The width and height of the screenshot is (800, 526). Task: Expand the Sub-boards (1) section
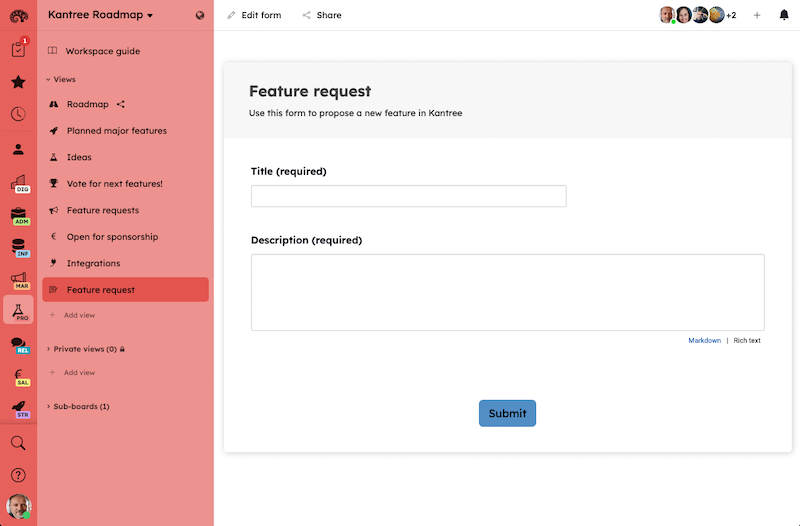(x=78, y=407)
